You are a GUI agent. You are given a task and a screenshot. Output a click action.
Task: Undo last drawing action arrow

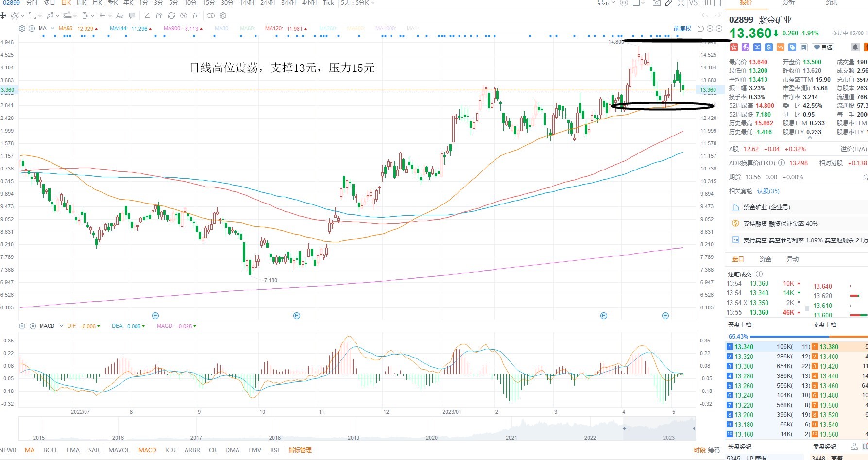[x=705, y=16]
